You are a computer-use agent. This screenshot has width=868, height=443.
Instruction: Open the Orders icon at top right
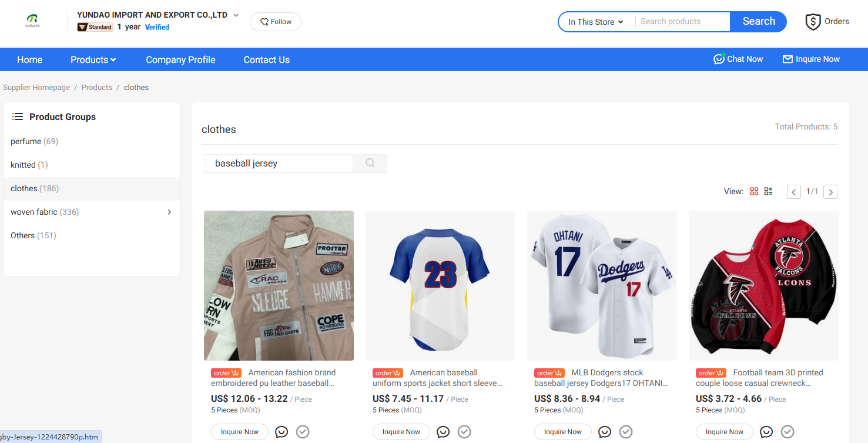pos(813,21)
